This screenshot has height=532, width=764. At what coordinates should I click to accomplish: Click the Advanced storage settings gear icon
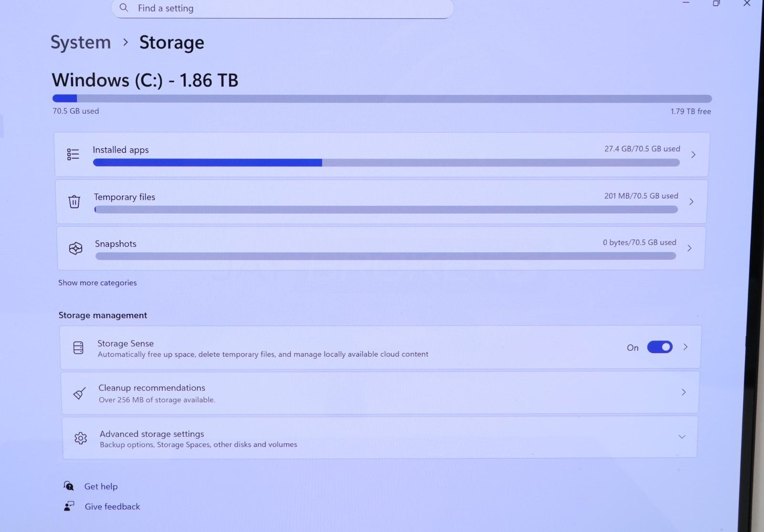pyautogui.click(x=81, y=438)
